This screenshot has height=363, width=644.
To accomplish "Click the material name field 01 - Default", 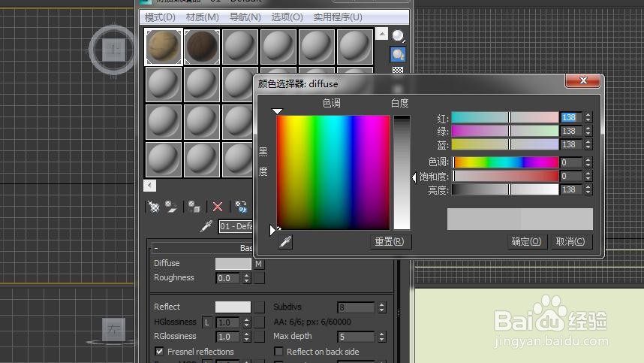I will pos(236,226).
